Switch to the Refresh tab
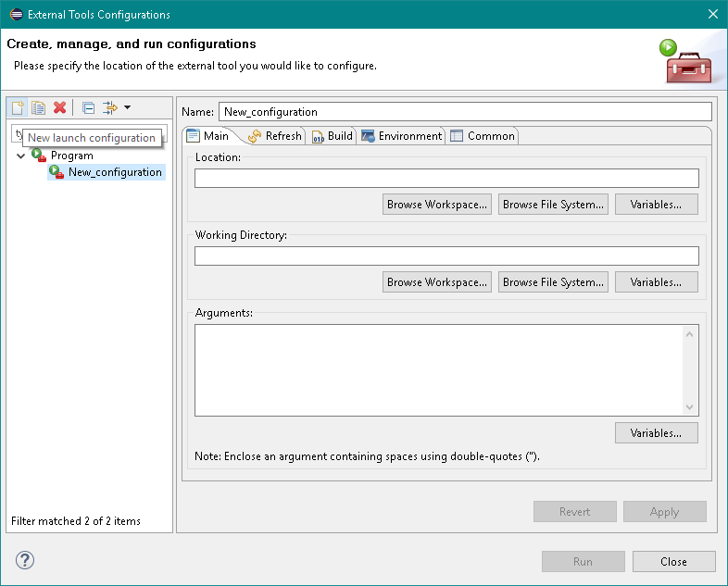Image resolution: width=728 pixels, height=586 pixels. [275, 136]
